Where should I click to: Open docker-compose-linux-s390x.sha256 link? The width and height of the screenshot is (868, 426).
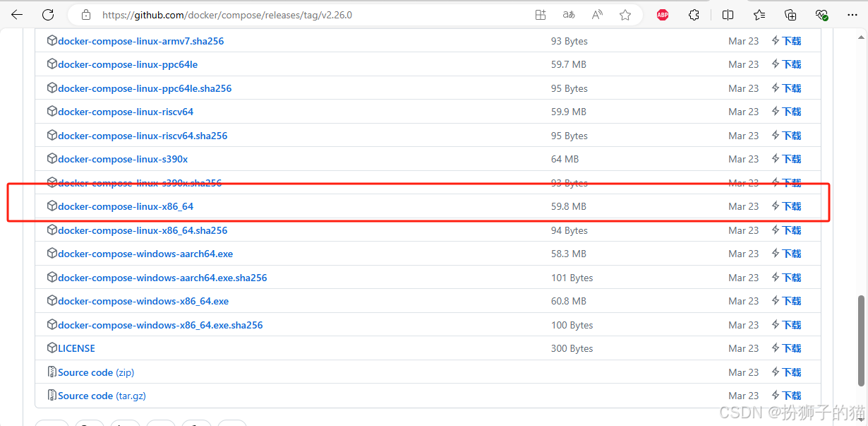click(x=140, y=183)
